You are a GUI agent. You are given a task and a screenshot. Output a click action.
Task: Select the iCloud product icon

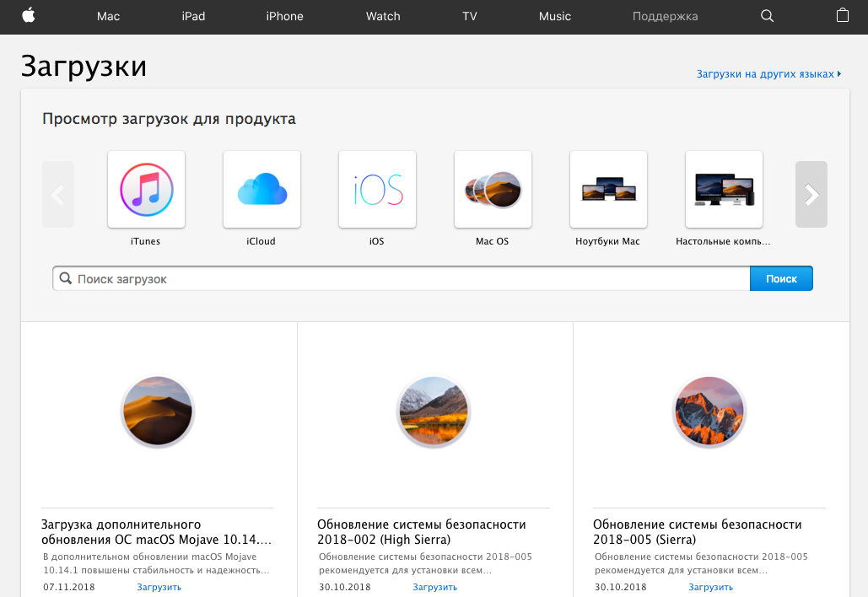pos(261,190)
